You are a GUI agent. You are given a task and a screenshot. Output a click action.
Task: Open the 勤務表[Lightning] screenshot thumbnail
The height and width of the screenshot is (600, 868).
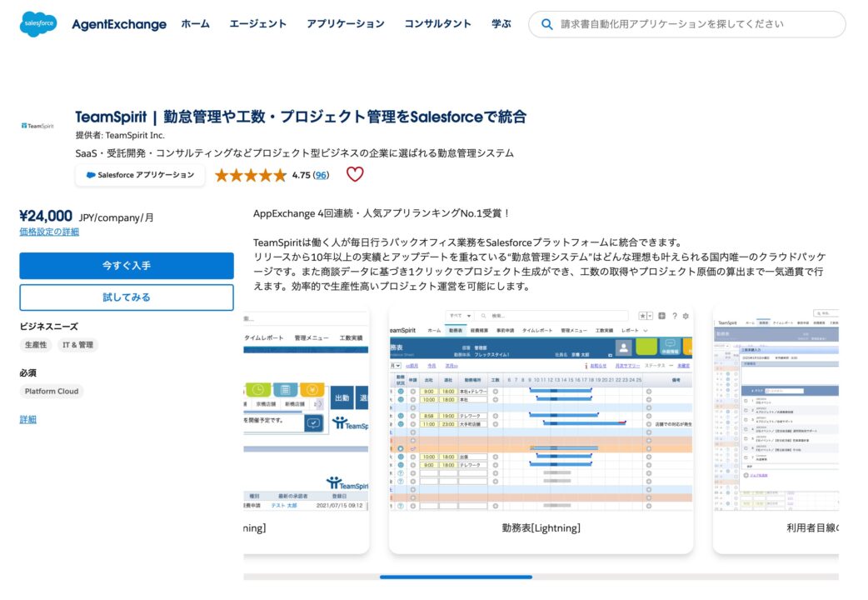point(541,429)
